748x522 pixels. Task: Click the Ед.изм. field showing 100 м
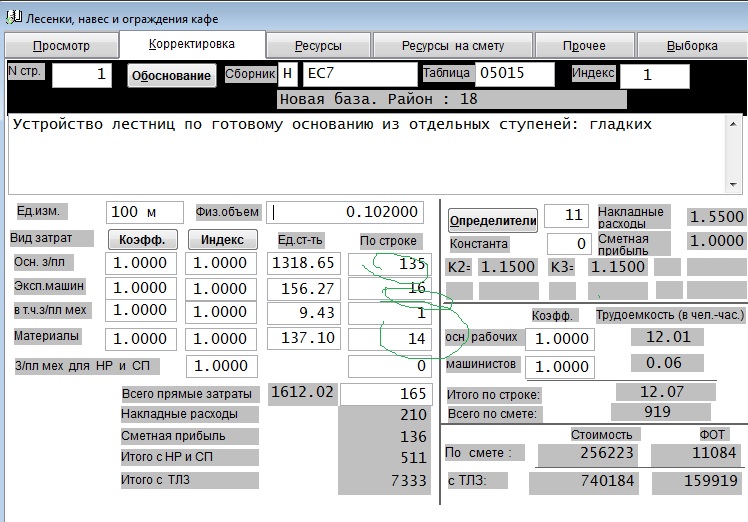point(144,212)
